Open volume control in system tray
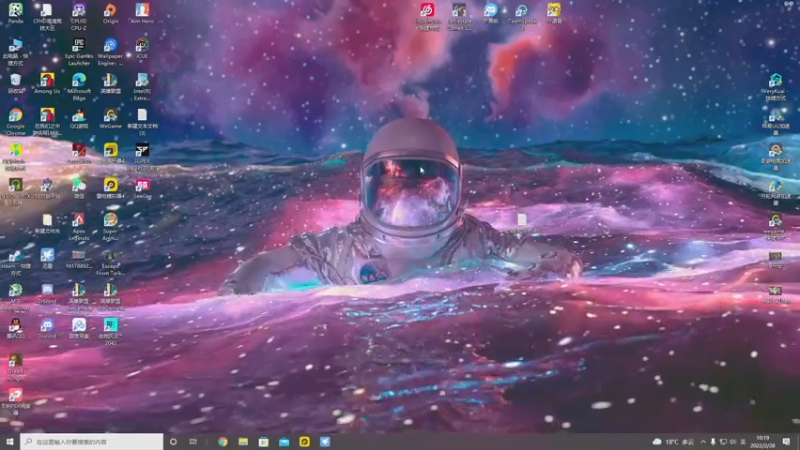This screenshot has width=800, height=450. coord(733,441)
